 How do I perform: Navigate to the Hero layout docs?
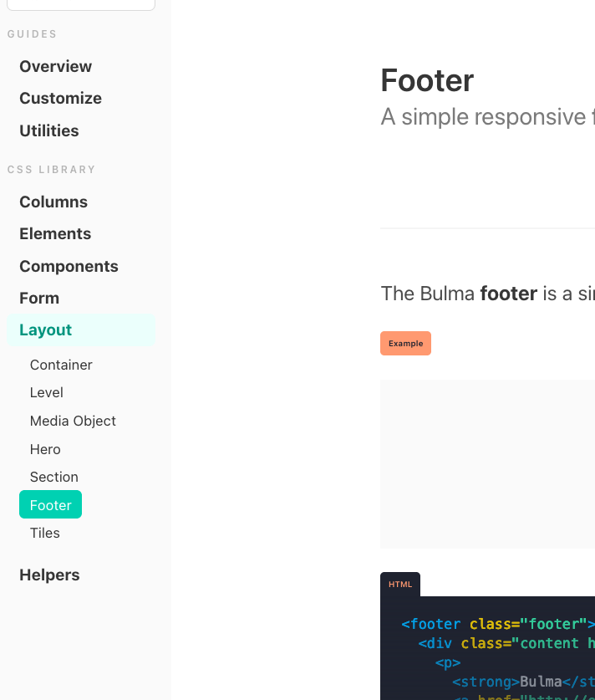44,449
